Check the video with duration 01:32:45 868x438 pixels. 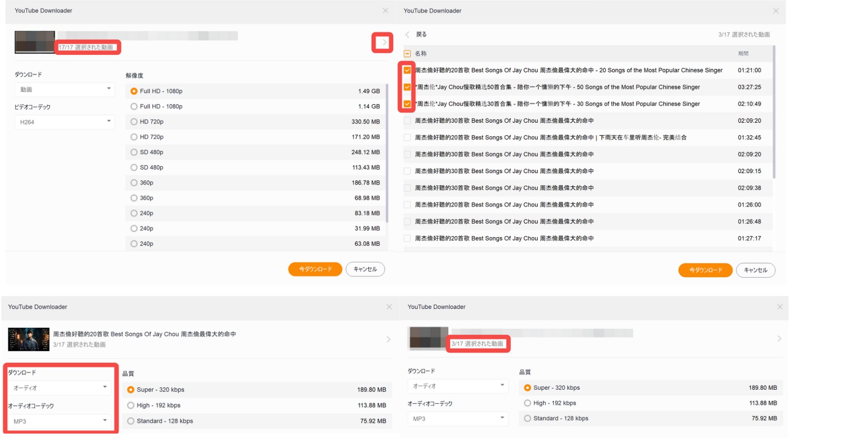407,137
